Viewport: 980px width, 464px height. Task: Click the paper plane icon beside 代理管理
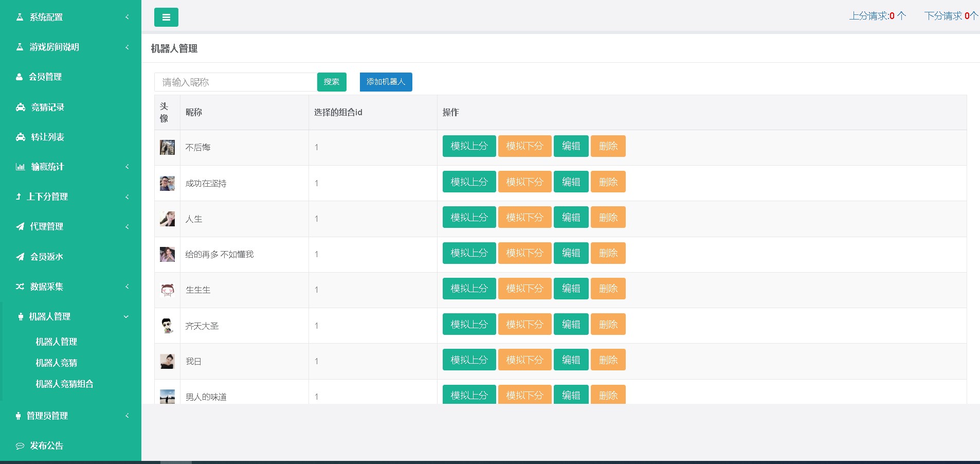tap(20, 227)
